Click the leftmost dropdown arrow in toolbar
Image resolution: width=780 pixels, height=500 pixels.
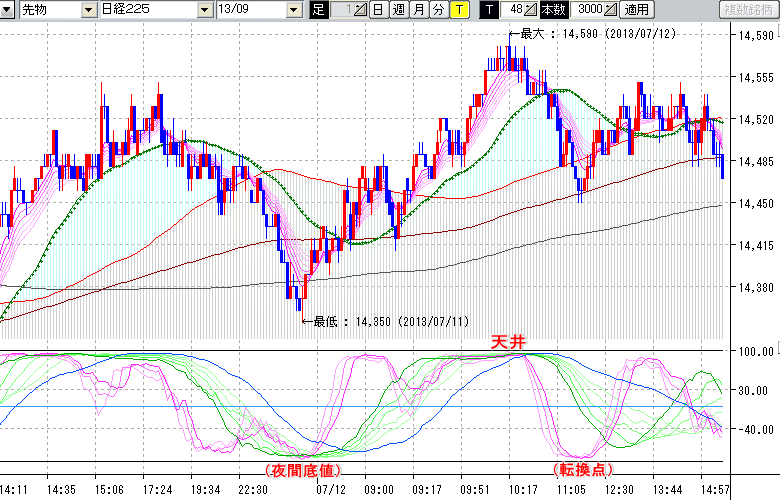pos(8,10)
